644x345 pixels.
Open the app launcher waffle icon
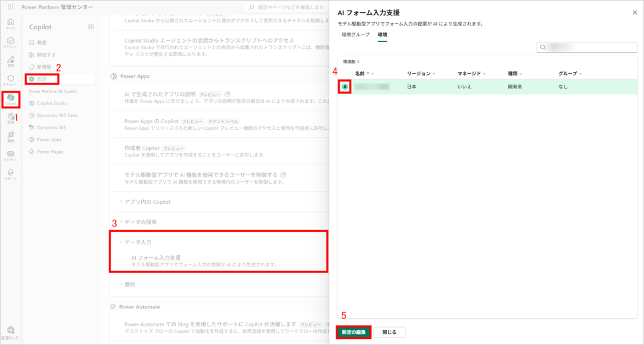point(11,7)
